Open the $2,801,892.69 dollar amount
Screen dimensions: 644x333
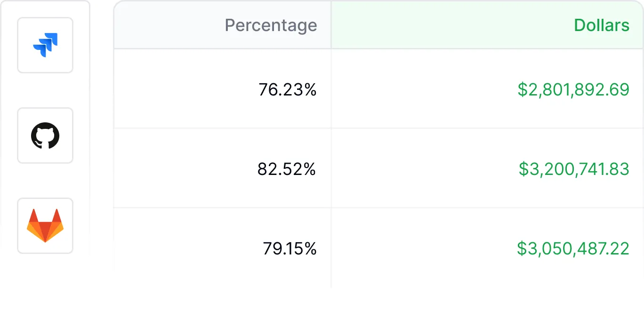tap(573, 89)
